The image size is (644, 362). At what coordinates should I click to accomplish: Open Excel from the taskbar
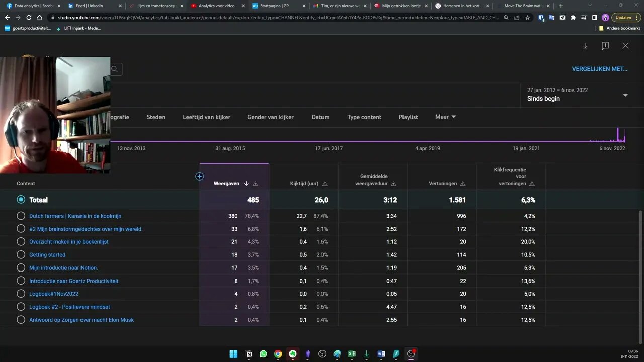click(352, 354)
